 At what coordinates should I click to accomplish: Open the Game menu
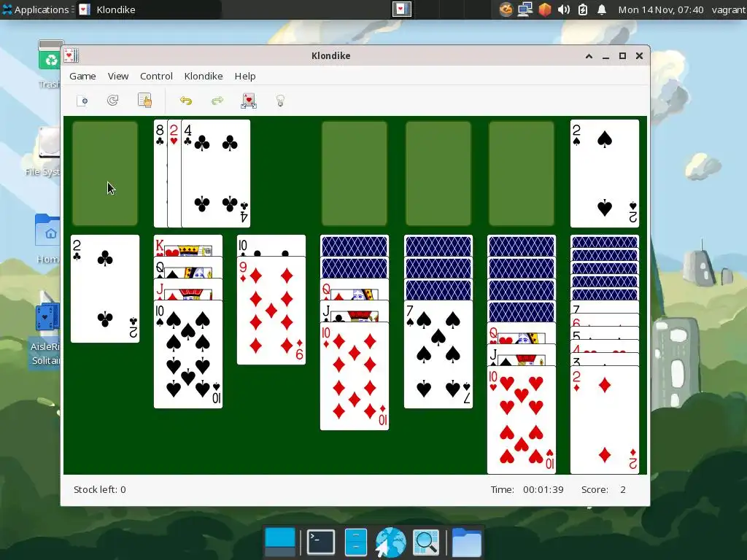tap(82, 76)
